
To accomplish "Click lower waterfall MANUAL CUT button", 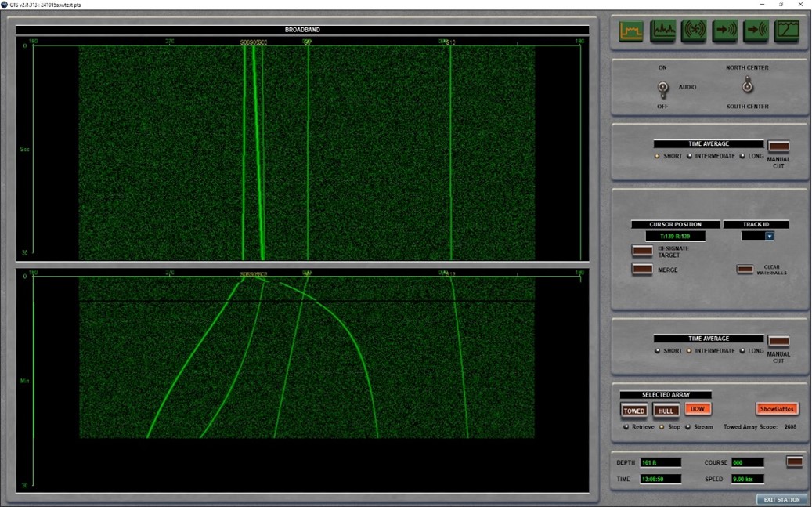I will [x=778, y=341].
